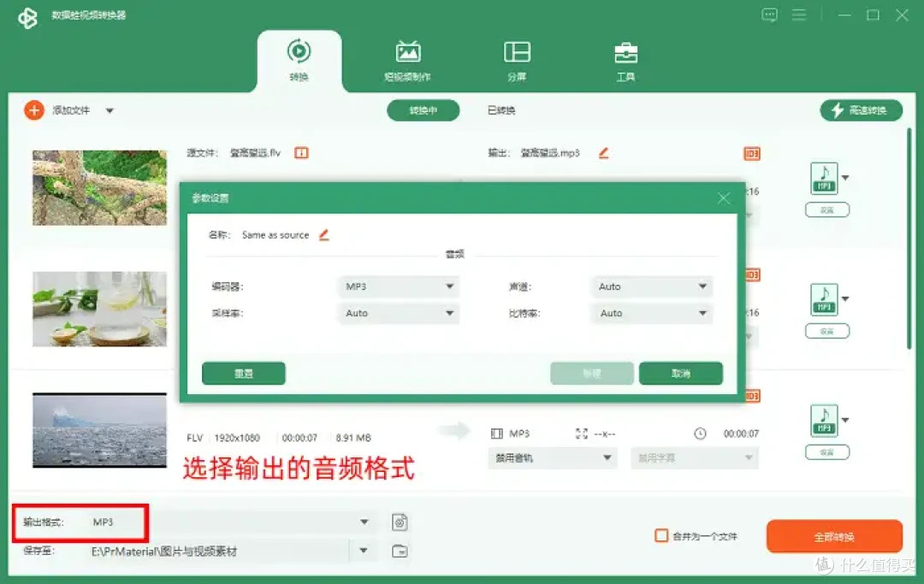This screenshot has width=924, height=584.
Task: Click the 重置 reset button in dialog
Action: coord(243,374)
